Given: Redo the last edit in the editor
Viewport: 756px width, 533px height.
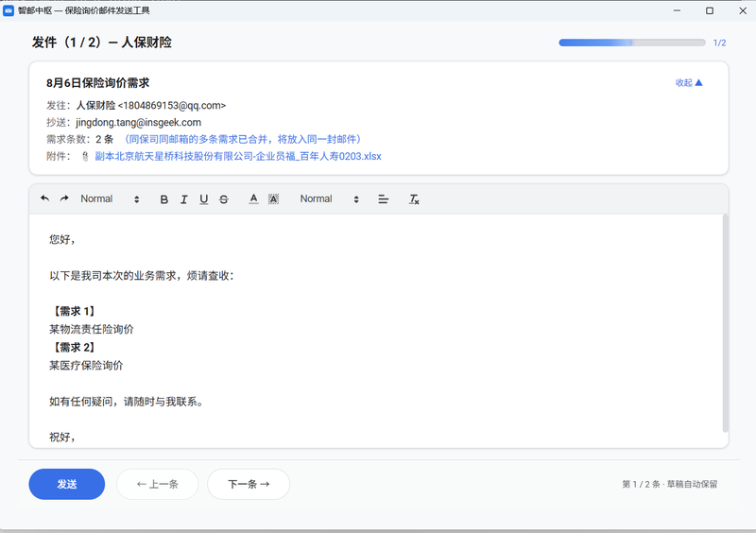Looking at the screenshot, I should point(64,198).
